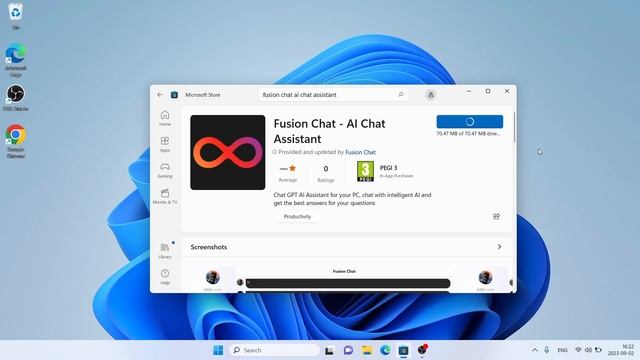Screen dimensions: 640x360
Task: Click the OBS Studio taskbar icon
Action: [422, 350]
